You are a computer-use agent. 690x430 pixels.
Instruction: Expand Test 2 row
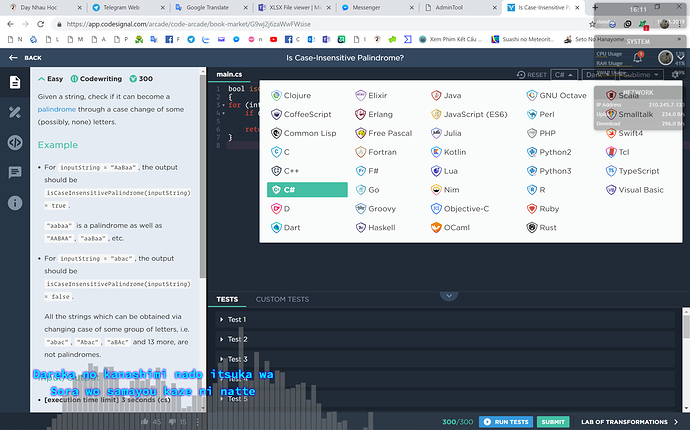coord(445,339)
